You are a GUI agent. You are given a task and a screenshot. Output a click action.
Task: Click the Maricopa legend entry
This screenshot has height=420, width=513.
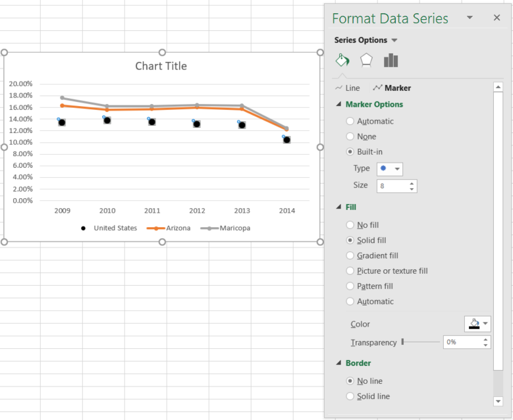point(225,228)
